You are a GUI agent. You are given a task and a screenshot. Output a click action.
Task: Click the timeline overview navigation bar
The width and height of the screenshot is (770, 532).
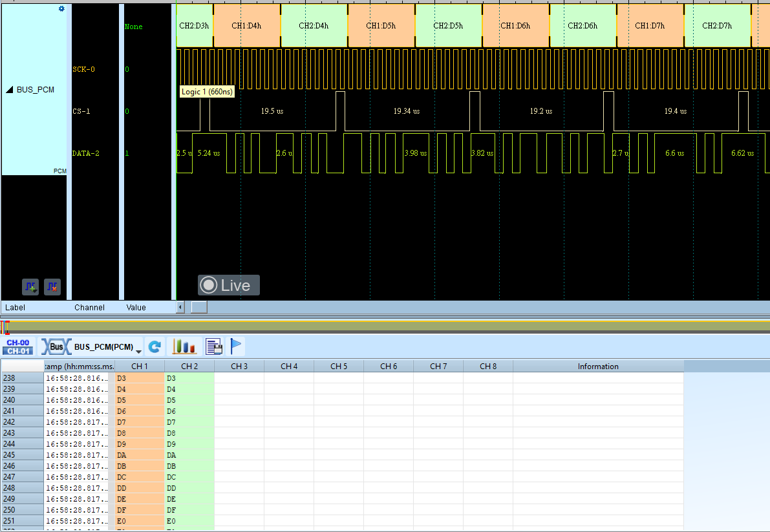[385, 326]
